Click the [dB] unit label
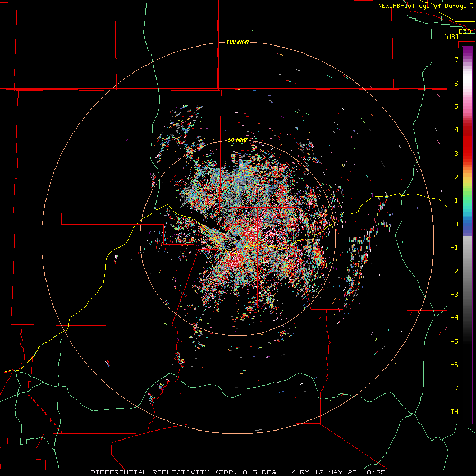 (452, 36)
